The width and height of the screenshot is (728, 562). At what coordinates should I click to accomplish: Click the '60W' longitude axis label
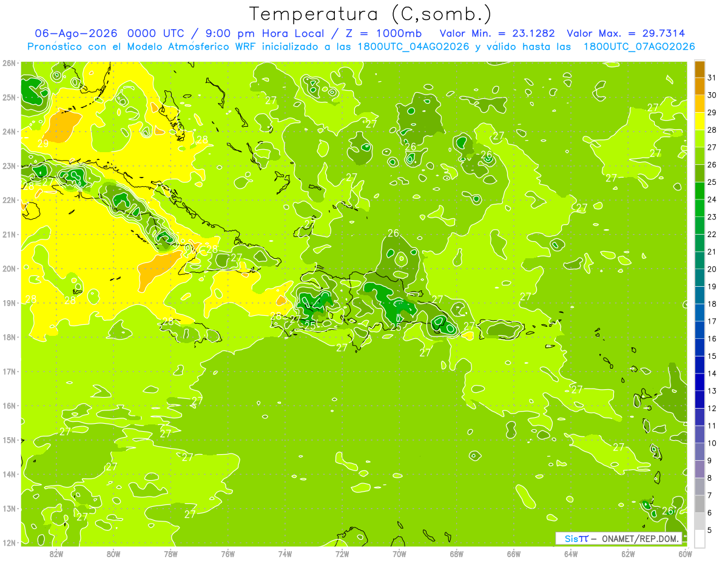point(686,554)
